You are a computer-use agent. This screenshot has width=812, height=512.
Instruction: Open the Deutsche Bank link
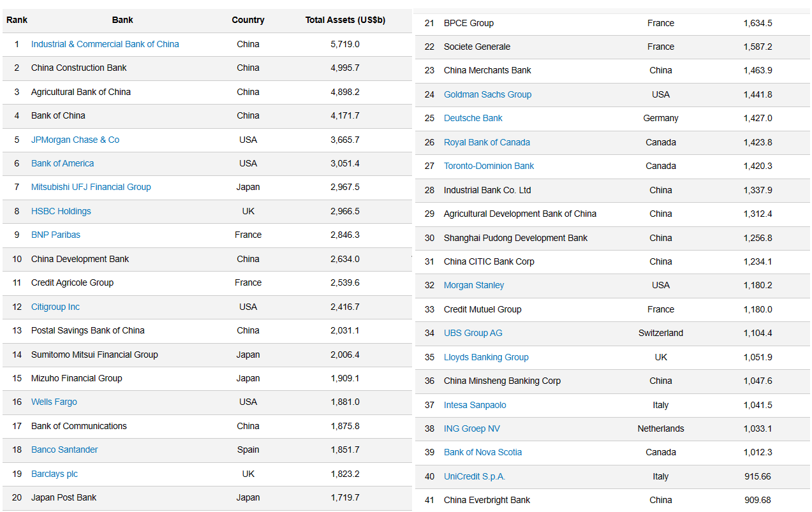[473, 118]
